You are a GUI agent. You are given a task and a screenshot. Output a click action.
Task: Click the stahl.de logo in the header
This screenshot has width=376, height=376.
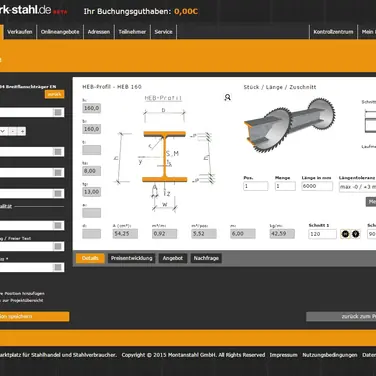click(x=25, y=10)
